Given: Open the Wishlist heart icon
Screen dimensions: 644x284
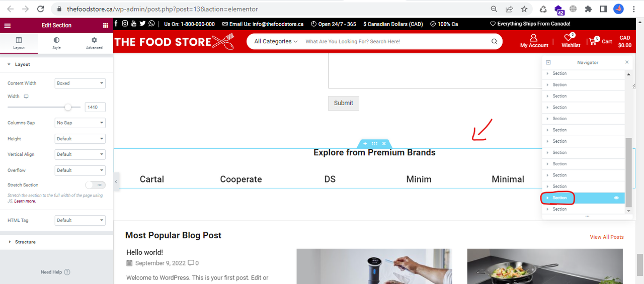Looking at the screenshot, I should pyautogui.click(x=569, y=38).
